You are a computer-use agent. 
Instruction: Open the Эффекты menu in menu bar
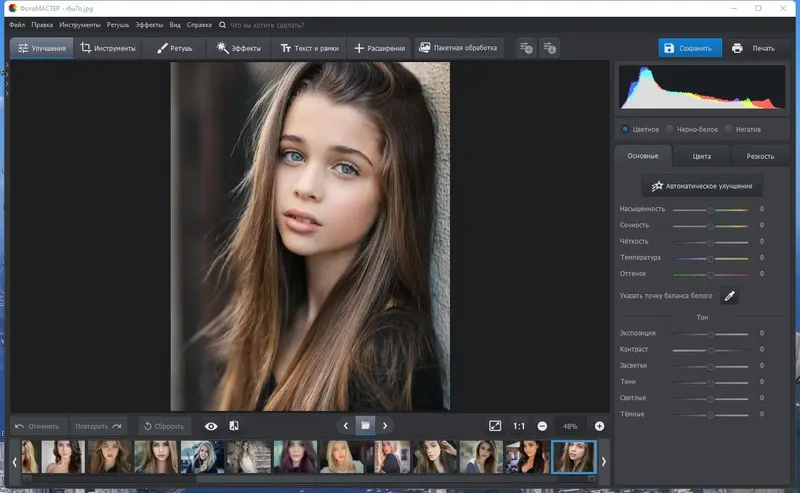click(147, 23)
